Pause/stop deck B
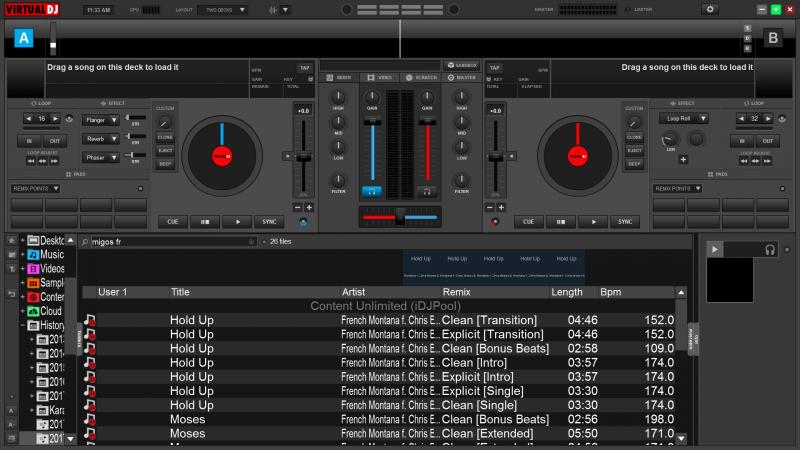800x450 pixels. [561, 222]
